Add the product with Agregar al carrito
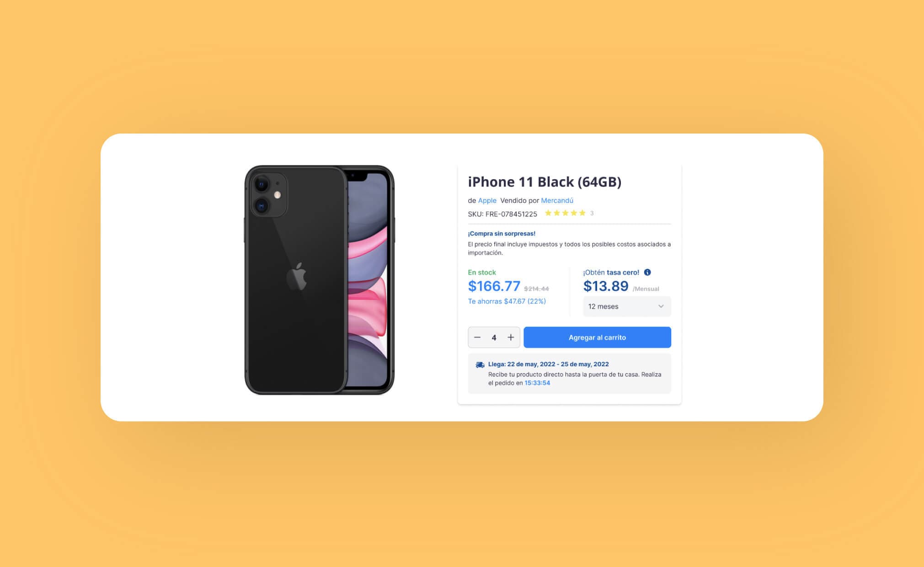 [x=597, y=337]
